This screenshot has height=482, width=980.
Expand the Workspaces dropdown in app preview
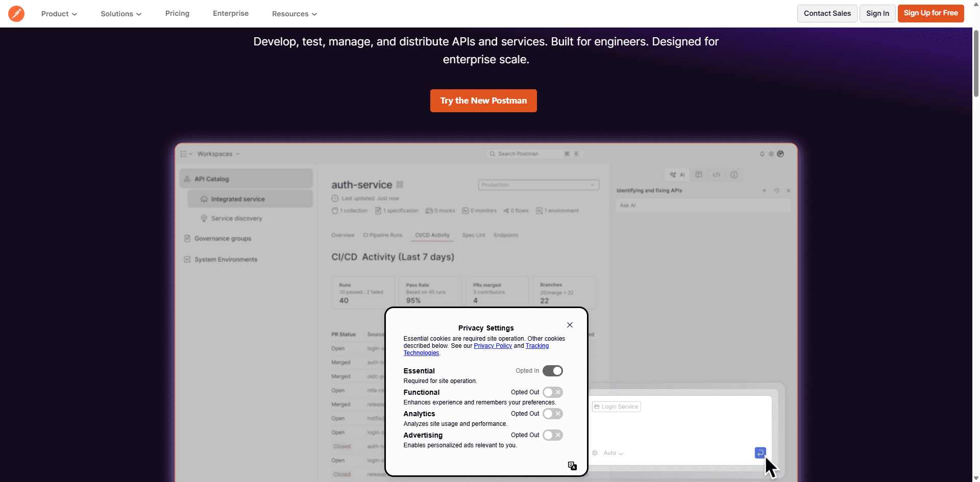(x=218, y=154)
